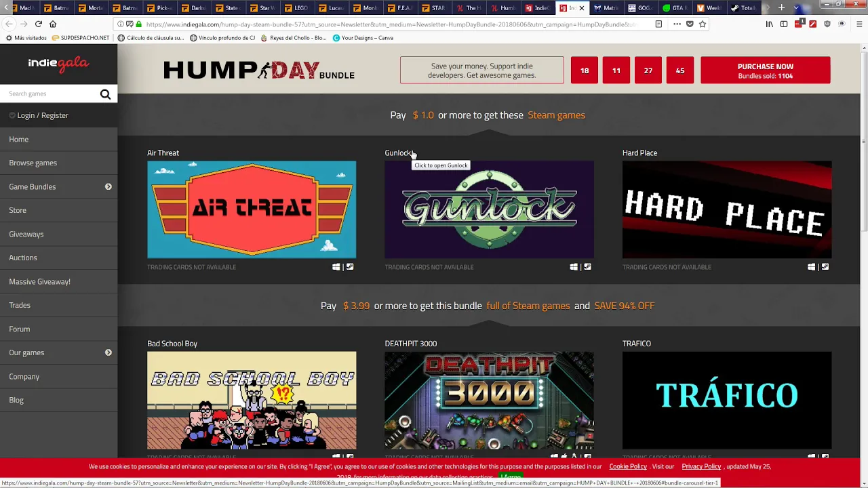Screen dimensions: 868x488
Task: Switch to the LEGO tab
Action: [x=296, y=8]
